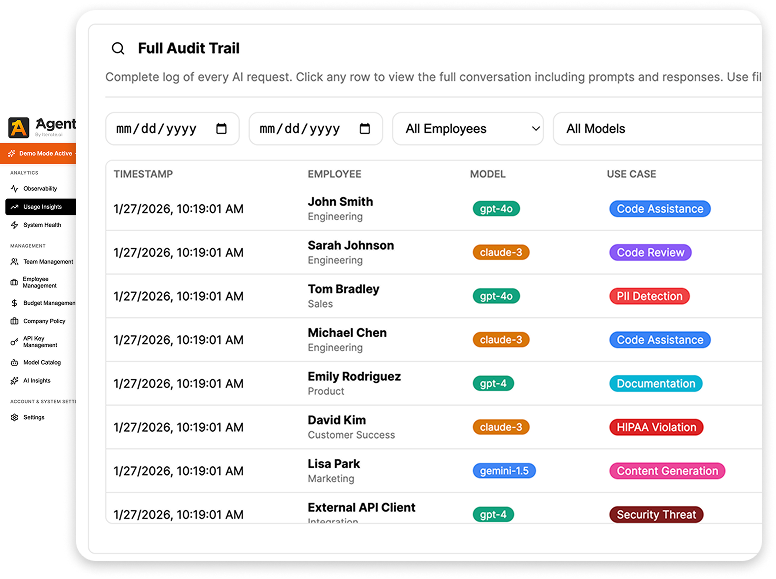776x579 pixels.
Task: Click Product department under Emily Rodriguez
Action: click(x=326, y=391)
